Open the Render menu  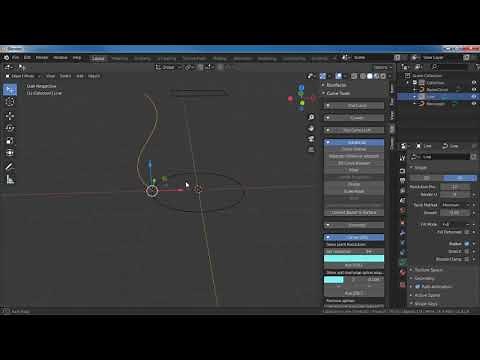tap(42, 57)
